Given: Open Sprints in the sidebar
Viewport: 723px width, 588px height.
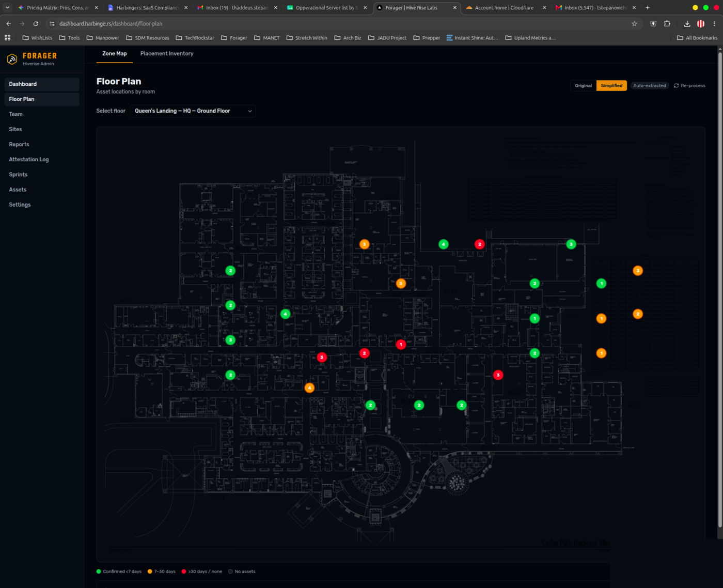Looking at the screenshot, I should (x=42, y=175).
